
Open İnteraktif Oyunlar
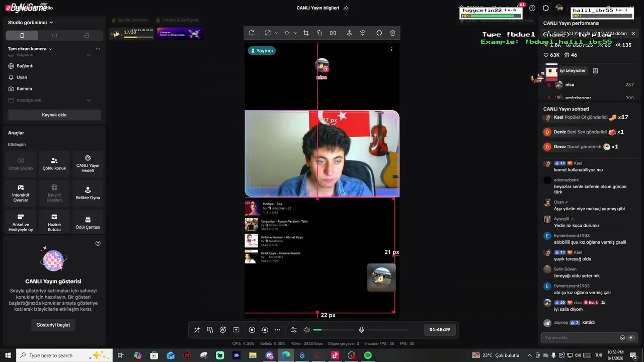click(x=21, y=193)
